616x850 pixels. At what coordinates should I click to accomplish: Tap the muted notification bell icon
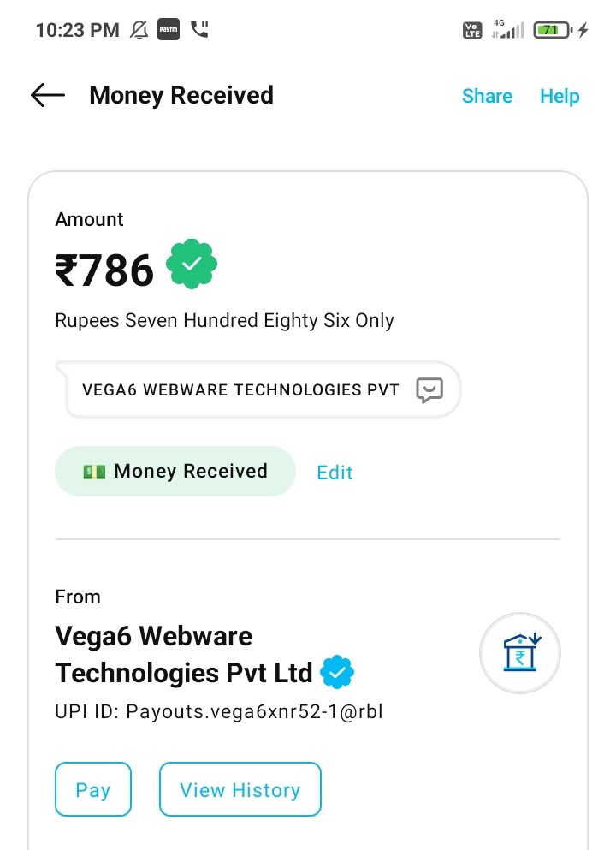tap(139, 30)
